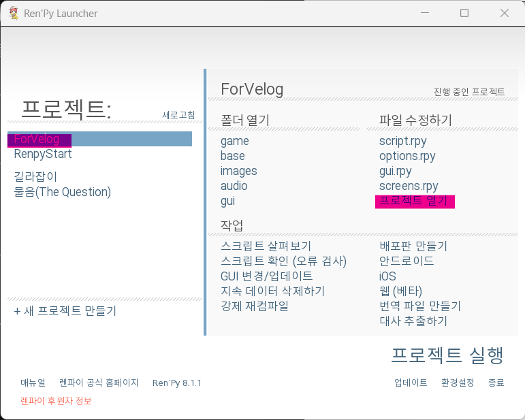
Task: Click 지속 데이터 삭제하기
Action: 272,291
